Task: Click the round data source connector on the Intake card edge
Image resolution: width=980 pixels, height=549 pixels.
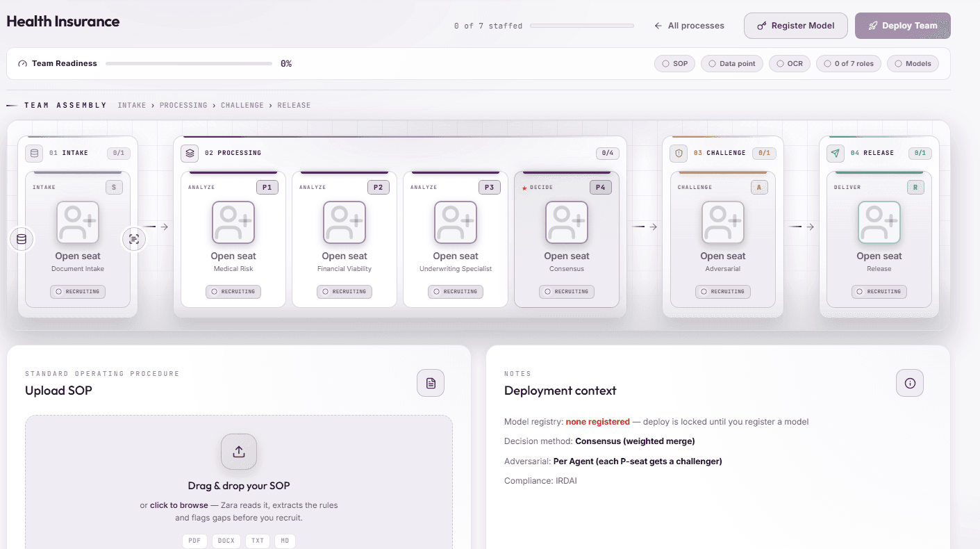Action: click(22, 239)
